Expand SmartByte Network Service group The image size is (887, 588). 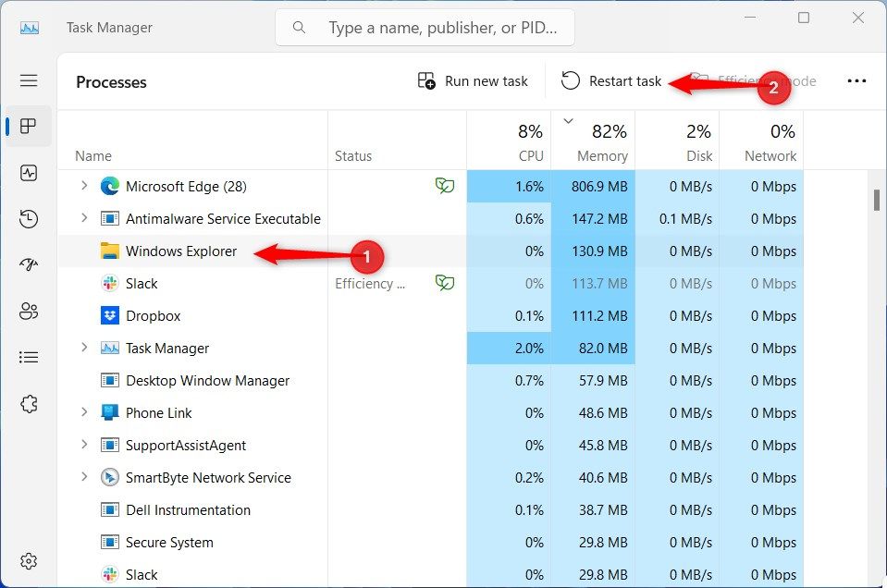pos(84,477)
